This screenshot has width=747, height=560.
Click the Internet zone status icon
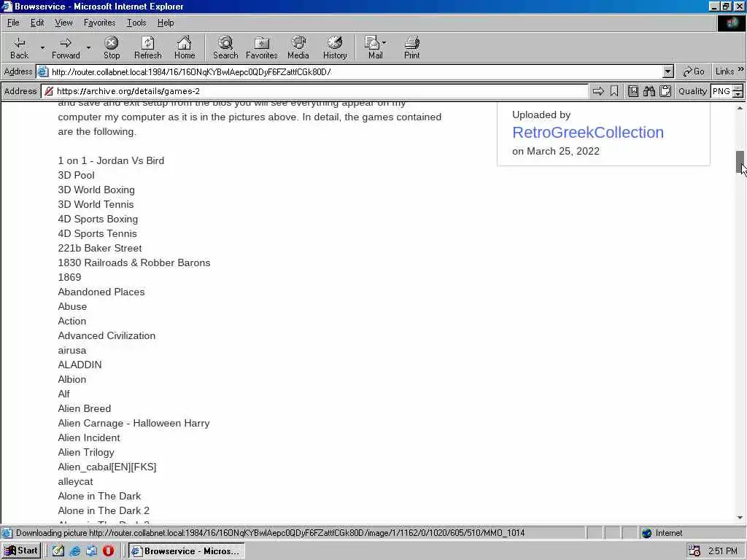click(646, 533)
